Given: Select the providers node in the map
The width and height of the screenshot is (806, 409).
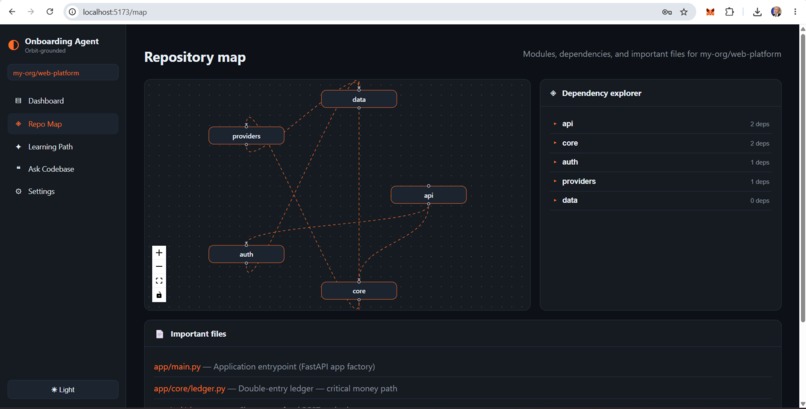Looking at the screenshot, I should tap(246, 136).
